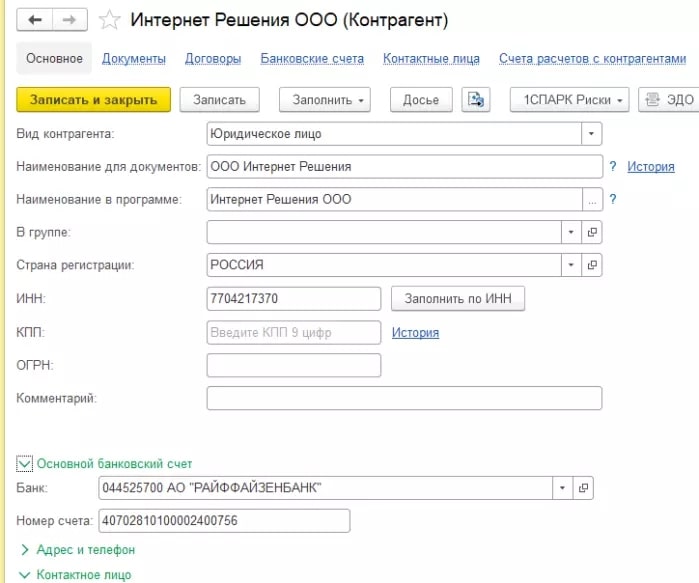The height and width of the screenshot is (583, 699).
Task: Click the ОГРН input field
Action: click(294, 365)
